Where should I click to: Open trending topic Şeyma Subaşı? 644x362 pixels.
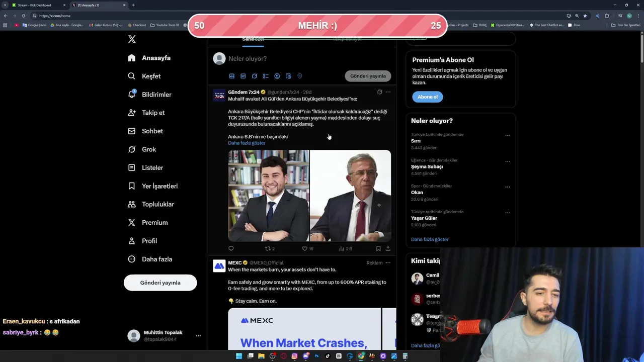(x=427, y=167)
